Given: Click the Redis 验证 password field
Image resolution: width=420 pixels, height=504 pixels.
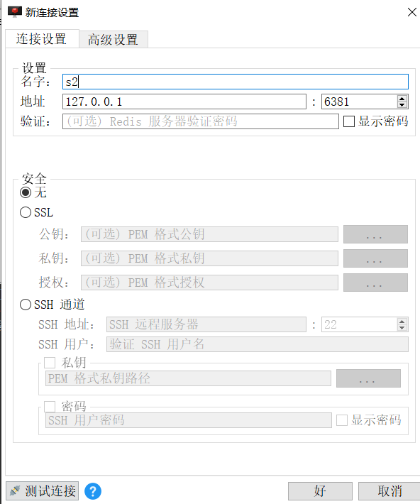Looking at the screenshot, I should (x=201, y=121).
